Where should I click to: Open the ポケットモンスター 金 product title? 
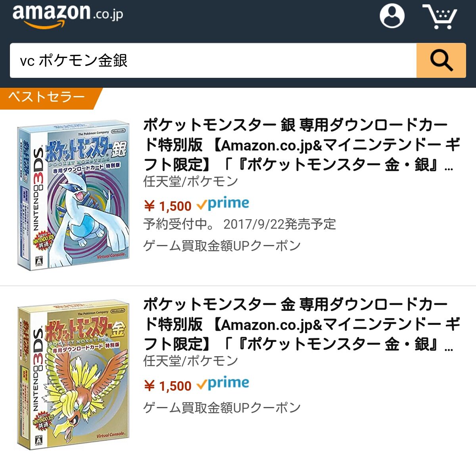point(301,324)
